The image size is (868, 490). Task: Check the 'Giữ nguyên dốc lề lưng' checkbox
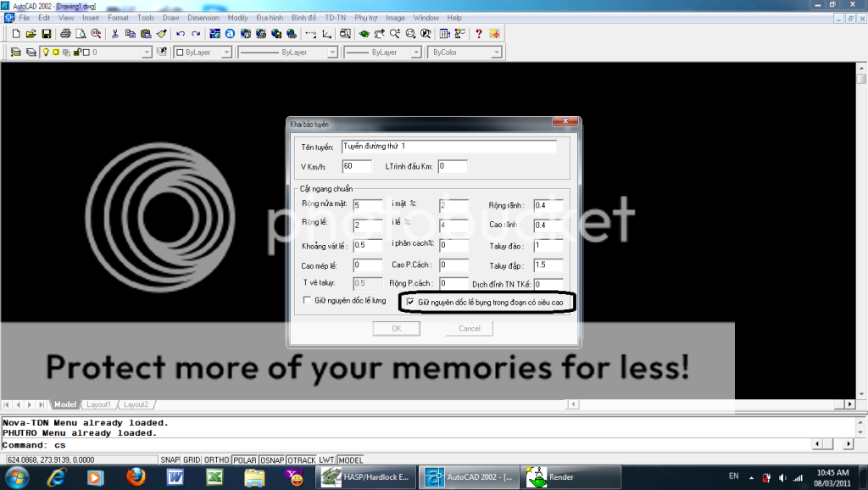pyautogui.click(x=307, y=300)
